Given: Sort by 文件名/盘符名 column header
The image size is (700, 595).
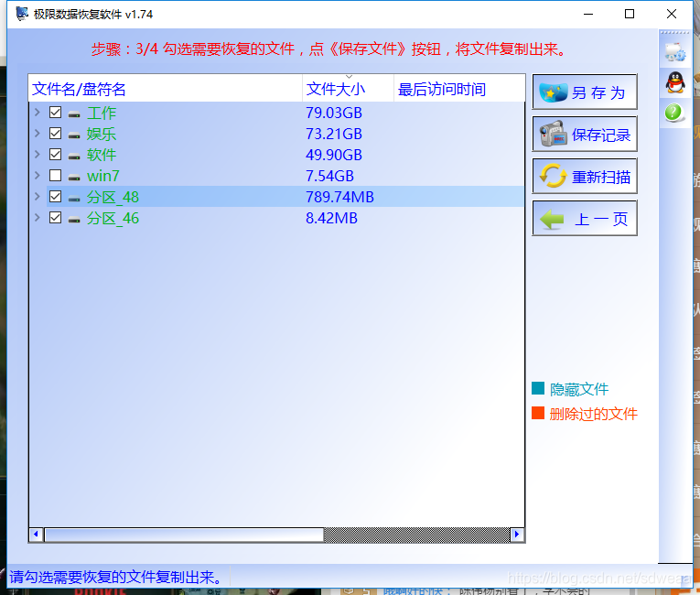Looking at the screenshot, I should click(x=166, y=89).
